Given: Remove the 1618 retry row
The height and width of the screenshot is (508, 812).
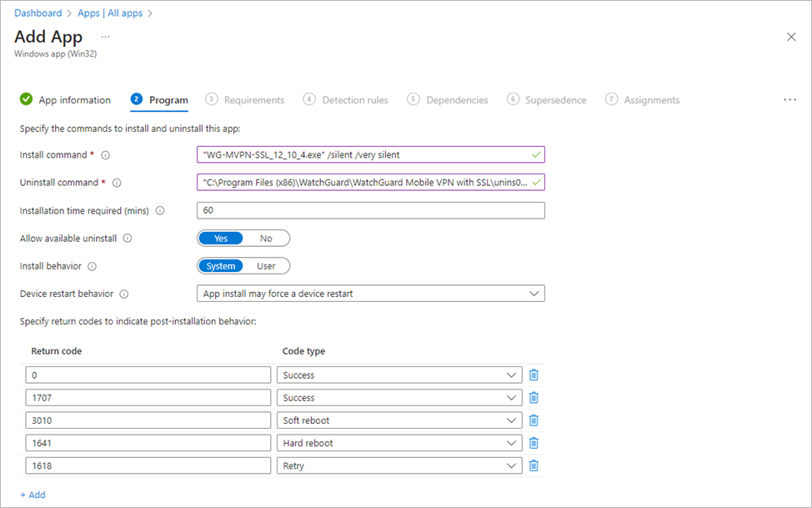Looking at the screenshot, I should click(534, 465).
